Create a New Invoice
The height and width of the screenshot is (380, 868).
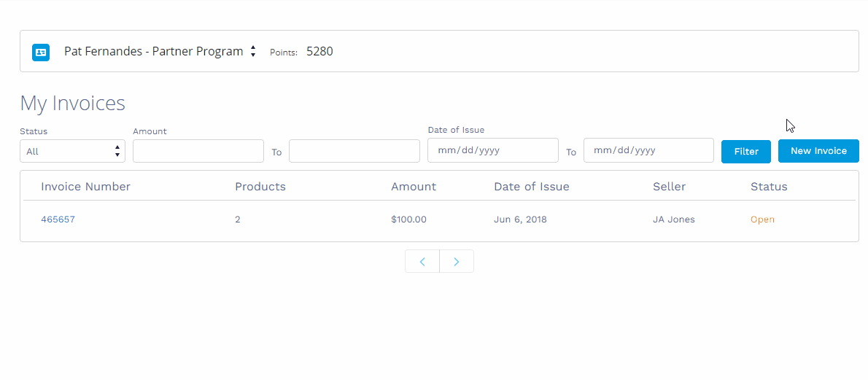tap(818, 151)
